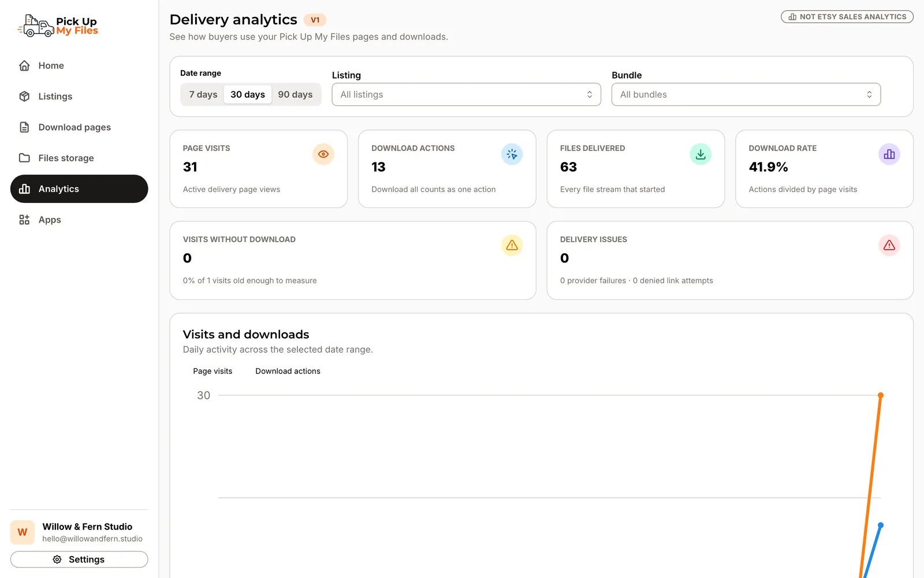The image size is (924, 578).
Task: Click the Files storage folder icon
Action: click(x=24, y=158)
